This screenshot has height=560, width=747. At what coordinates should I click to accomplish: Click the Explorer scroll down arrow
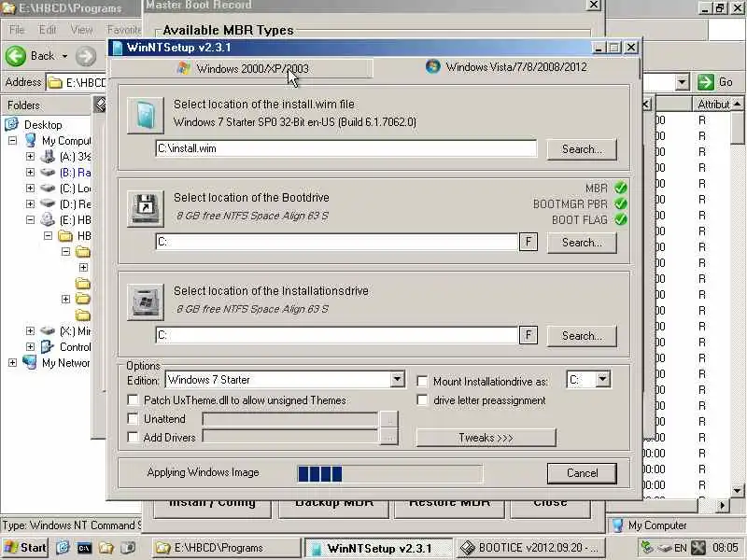[x=737, y=490]
